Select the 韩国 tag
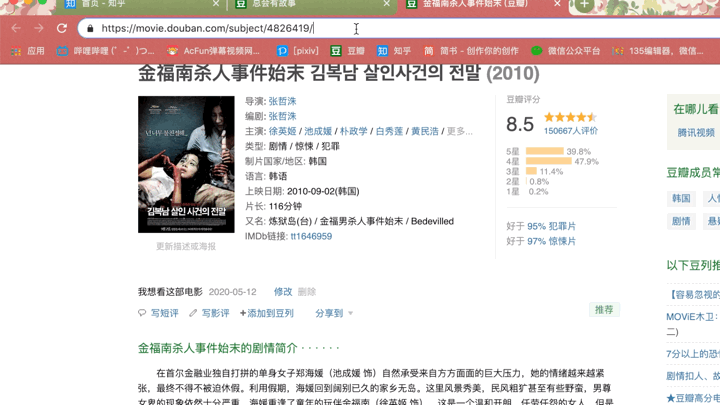 point(681,198)
